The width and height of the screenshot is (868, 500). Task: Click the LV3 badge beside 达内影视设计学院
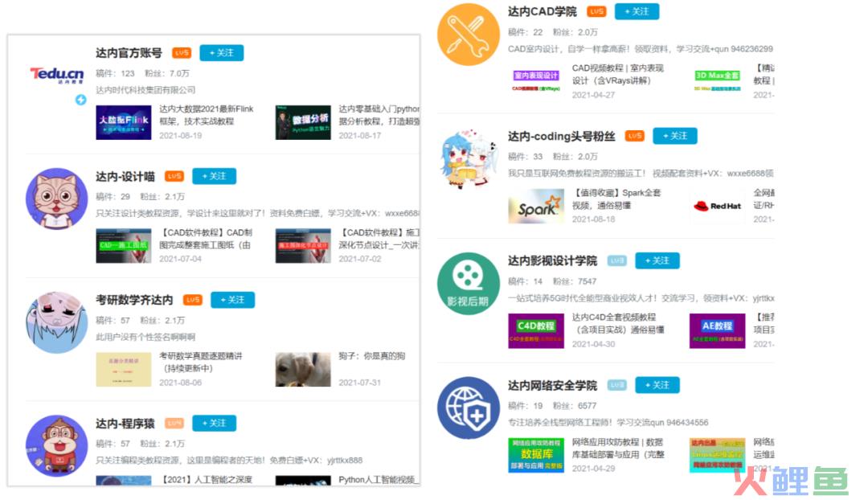(x=616, y=260)
